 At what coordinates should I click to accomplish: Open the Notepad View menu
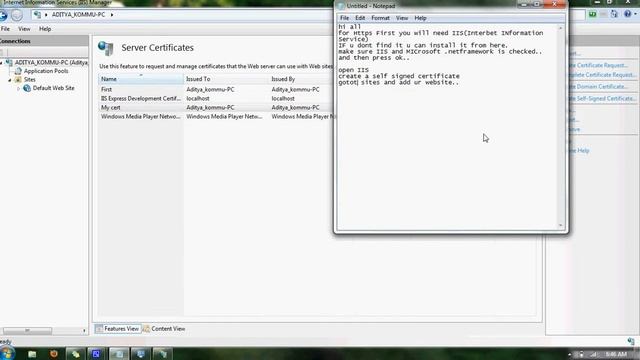click(402, 18)
